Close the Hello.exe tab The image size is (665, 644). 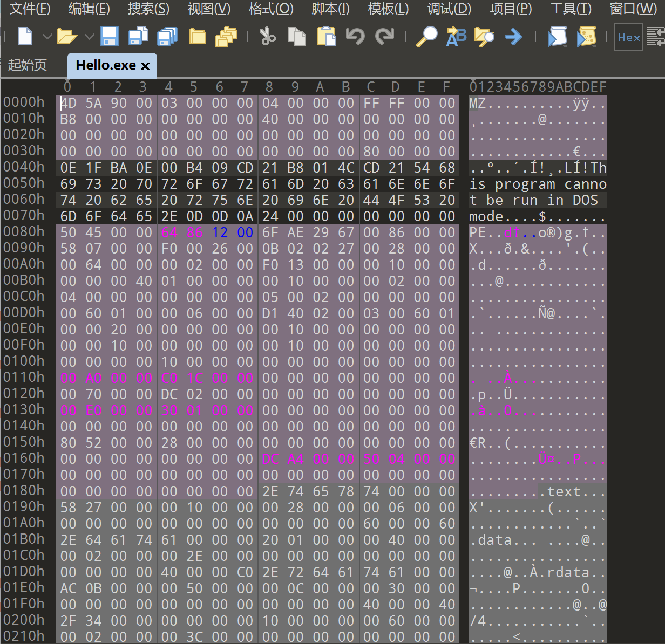tap(145, 66)
